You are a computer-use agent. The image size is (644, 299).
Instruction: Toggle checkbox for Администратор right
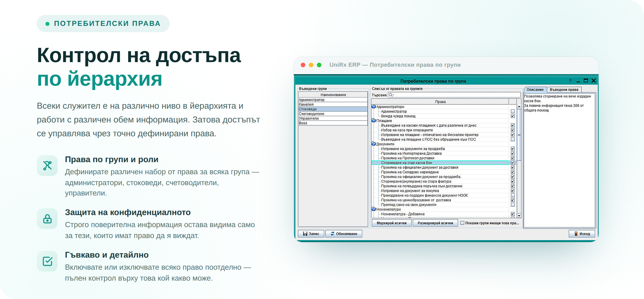click(x=513, y=112)
